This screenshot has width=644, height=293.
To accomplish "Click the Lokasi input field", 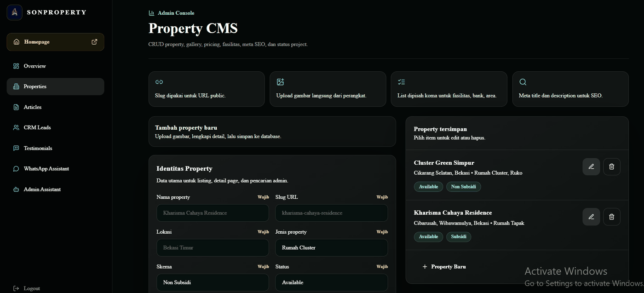I will tap(213, 247).
